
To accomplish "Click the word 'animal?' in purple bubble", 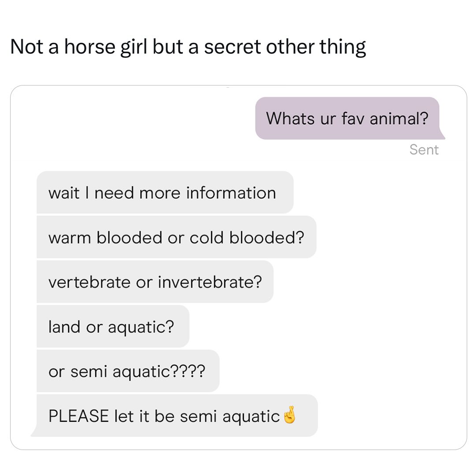I will (399, 119).
